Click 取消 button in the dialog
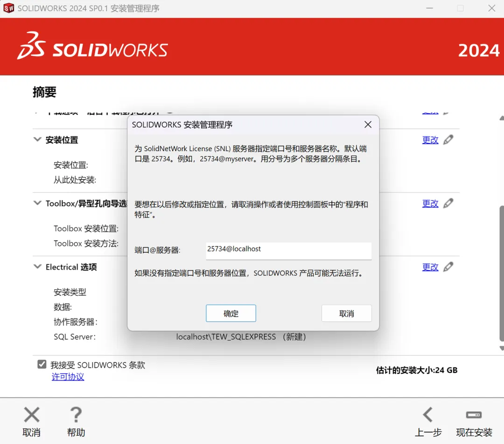This screenshot has width=504, height=444. (x=346, y=313)
